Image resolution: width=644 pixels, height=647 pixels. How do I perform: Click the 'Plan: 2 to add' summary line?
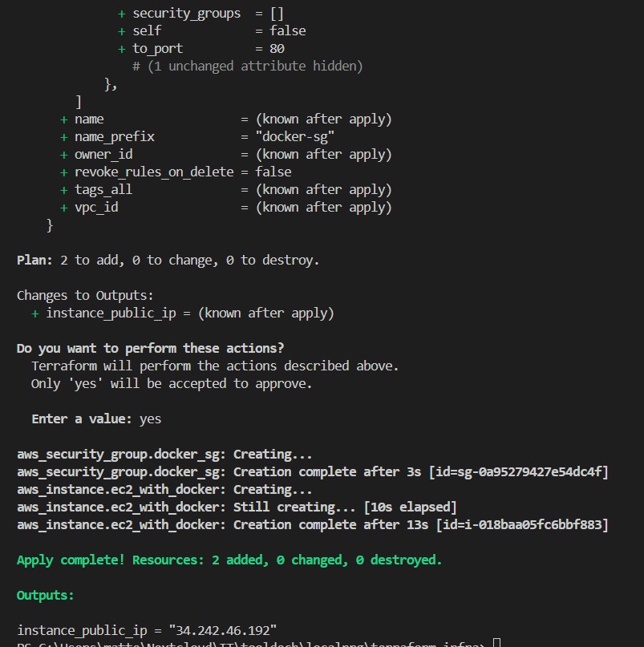[168, 260]
